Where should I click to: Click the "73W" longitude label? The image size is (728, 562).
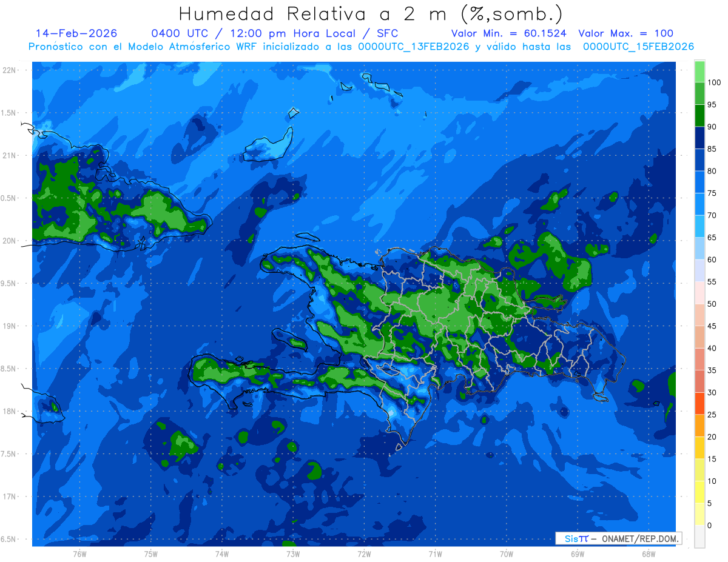(293, 554)
